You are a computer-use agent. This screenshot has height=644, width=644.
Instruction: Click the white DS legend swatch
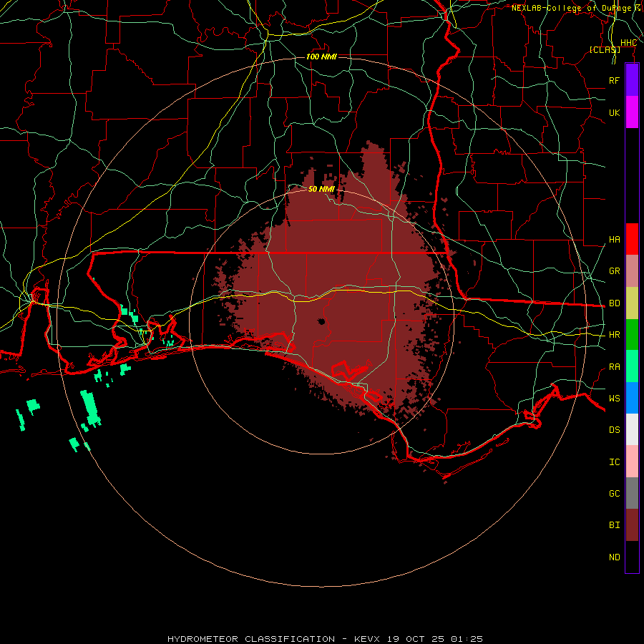click(x=632, y=429)
